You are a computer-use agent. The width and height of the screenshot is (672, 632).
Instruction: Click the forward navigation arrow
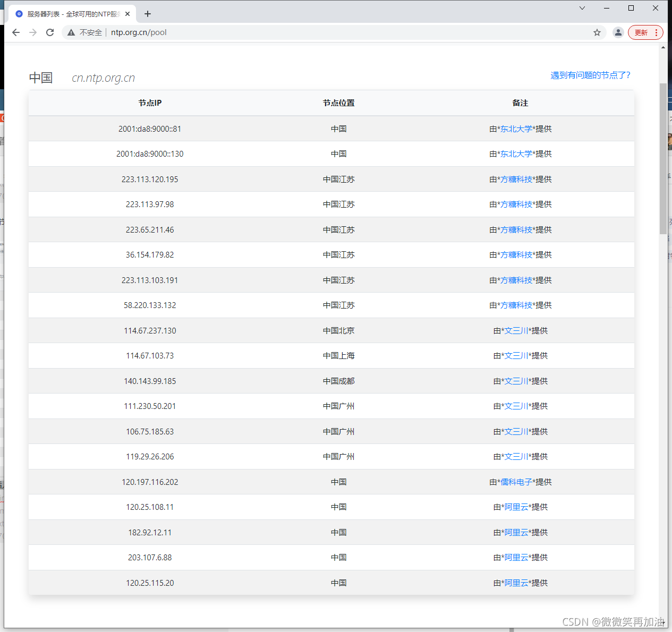pos(33,32)
